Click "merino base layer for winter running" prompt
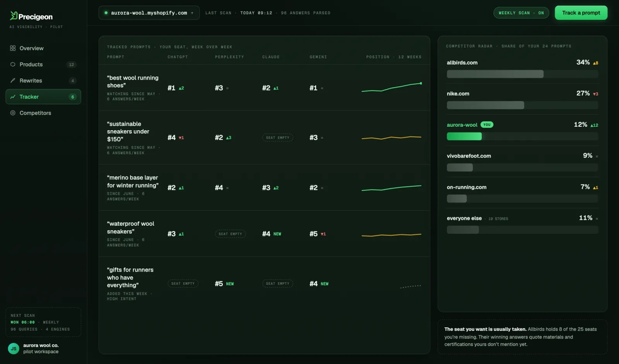 click(133, 182)
